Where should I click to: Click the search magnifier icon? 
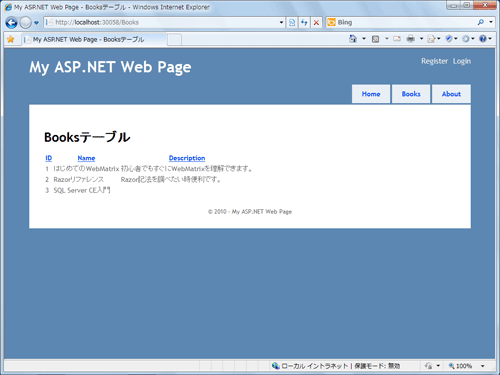481,22
